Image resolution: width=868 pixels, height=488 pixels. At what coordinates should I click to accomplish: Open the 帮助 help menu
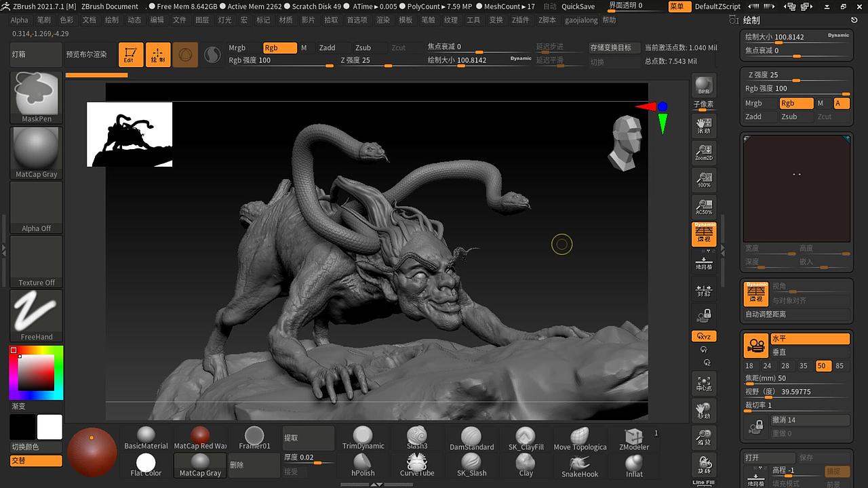click(x=610, y=20)
